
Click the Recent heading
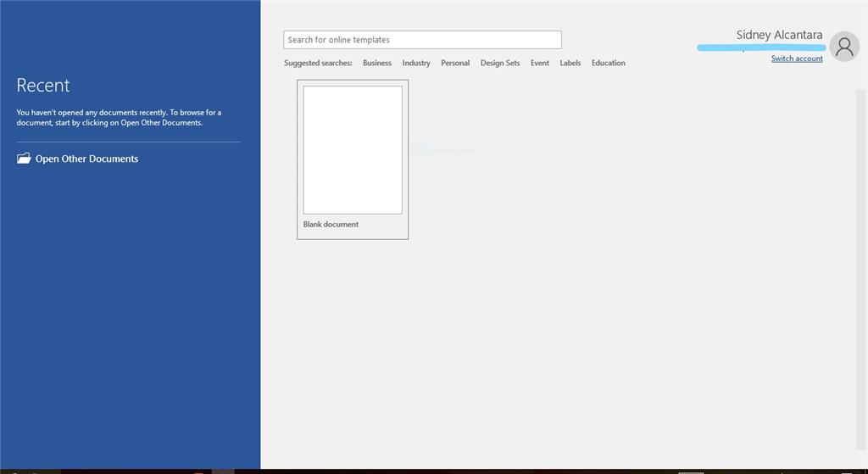43,86
